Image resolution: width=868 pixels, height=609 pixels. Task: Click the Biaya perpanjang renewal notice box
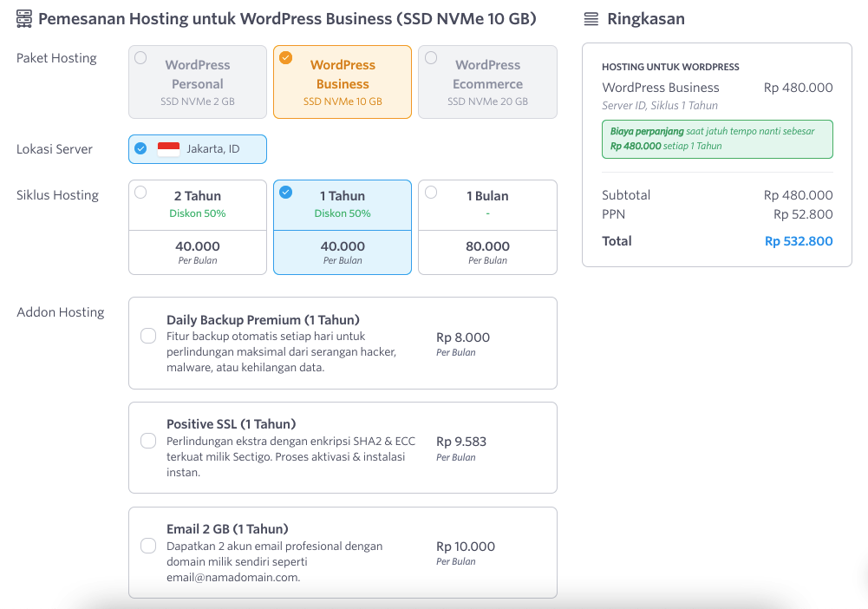tap(717, 139)
